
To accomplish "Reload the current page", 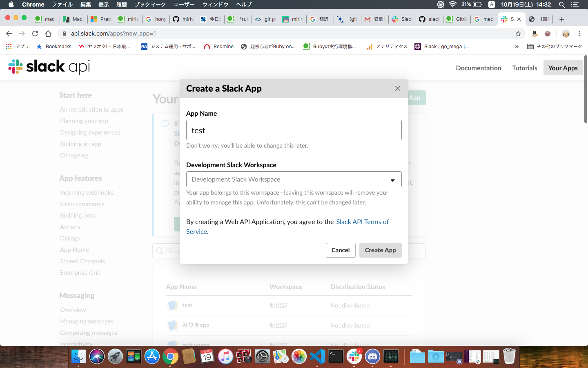I will [x=35, y=34].
